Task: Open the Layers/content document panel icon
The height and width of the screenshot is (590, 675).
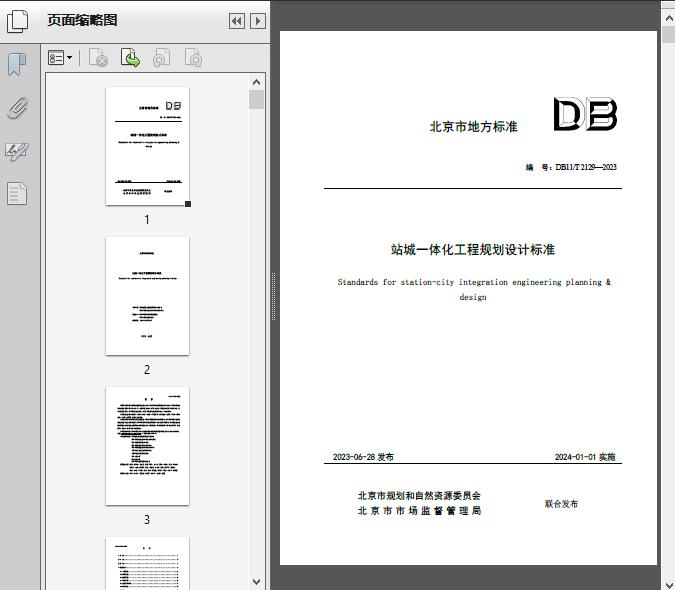Action: point(17,194)
